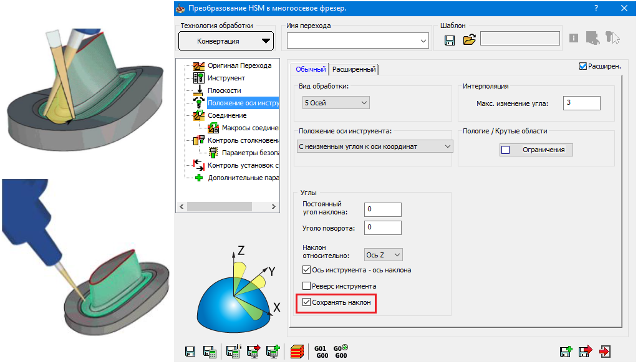
Task: Click the save-with-green-plus icon at bottom right
Action: pos(566,352)
